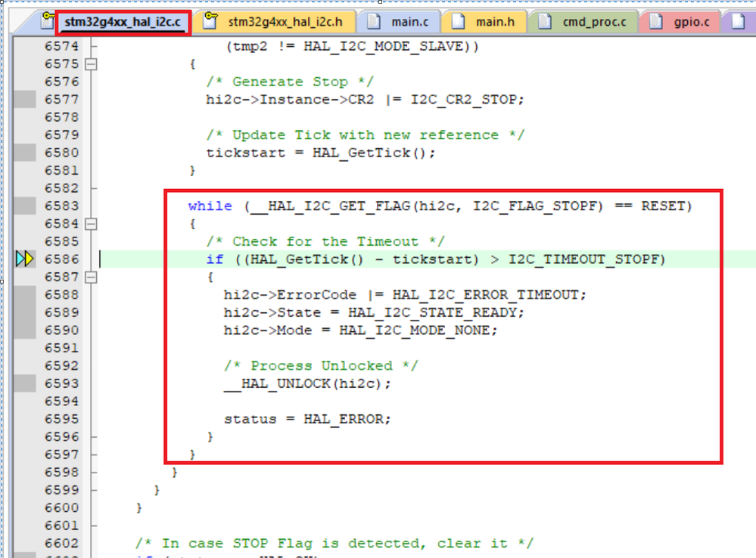Switch to main.c tab
The width and height of the screenshot is (756, 558).
(x=400, y=22)
